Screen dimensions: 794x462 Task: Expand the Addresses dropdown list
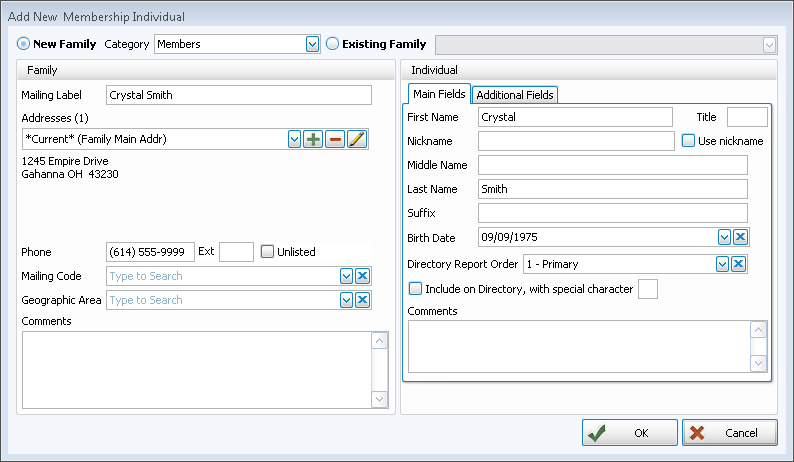294,139
